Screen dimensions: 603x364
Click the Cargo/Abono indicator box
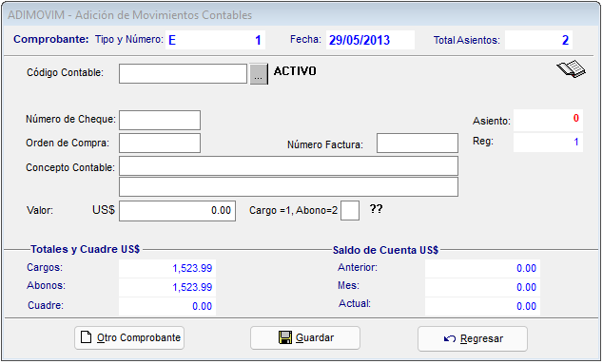coord(350,210)
